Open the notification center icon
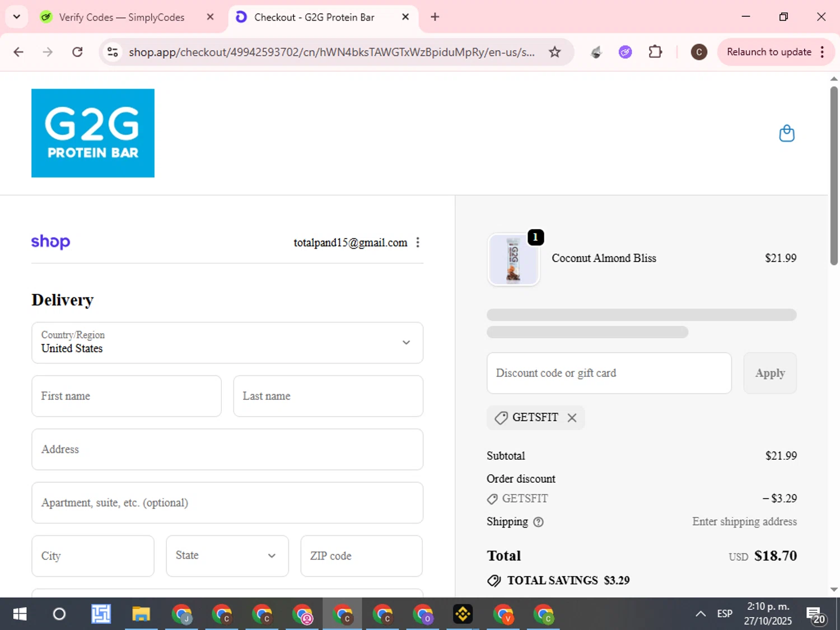The height and width of the screenshot is (630, 840). pos(816,614)
